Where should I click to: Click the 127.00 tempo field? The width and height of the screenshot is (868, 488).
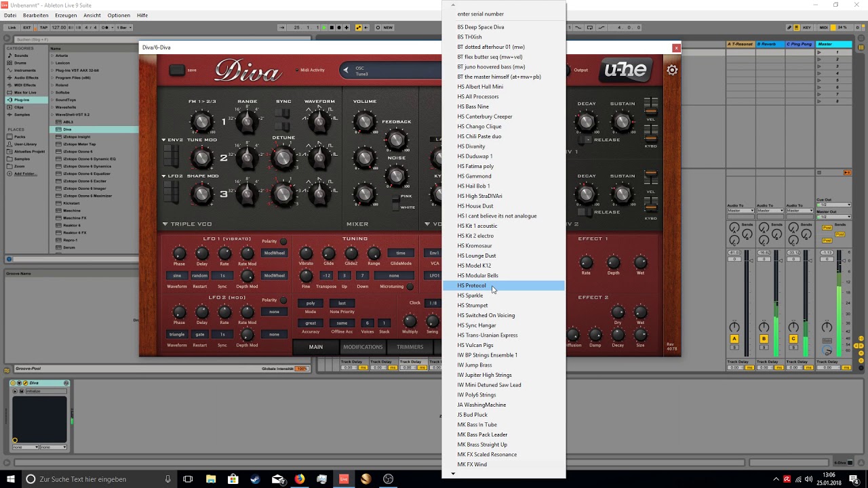click(x=58, y=27)
